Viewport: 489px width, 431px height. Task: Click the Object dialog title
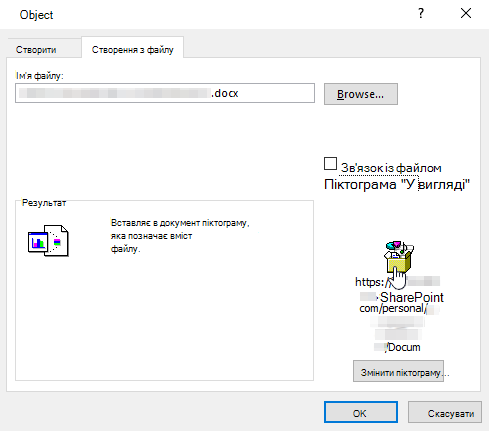[36, 15]
